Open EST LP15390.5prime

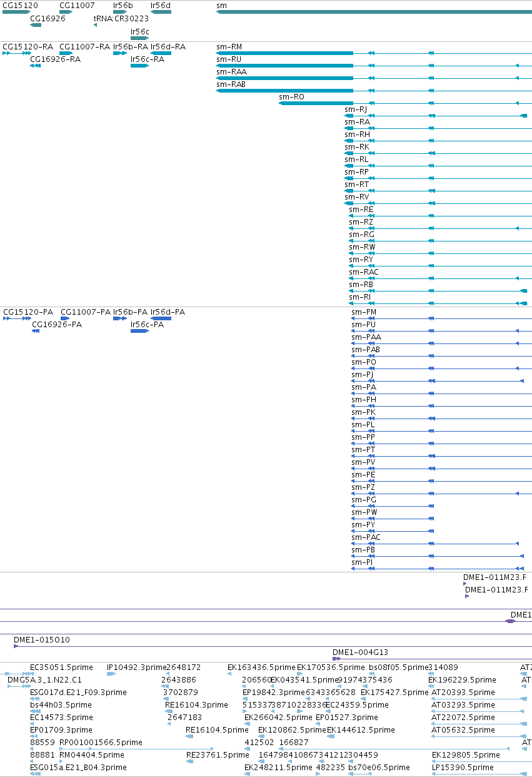pyautogui.click(x=463, y=768)
